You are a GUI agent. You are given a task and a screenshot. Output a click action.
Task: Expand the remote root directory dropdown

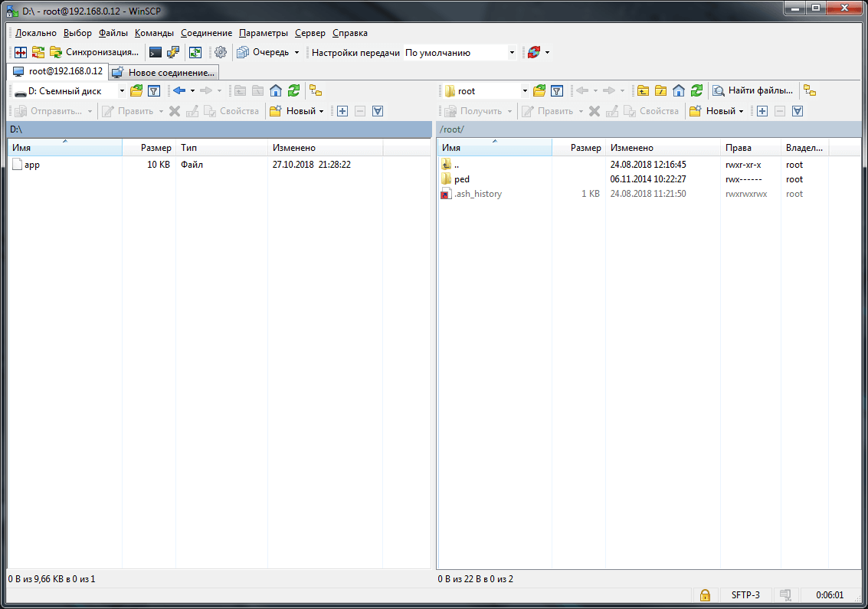pyautogui.click(x=525, y=91)
